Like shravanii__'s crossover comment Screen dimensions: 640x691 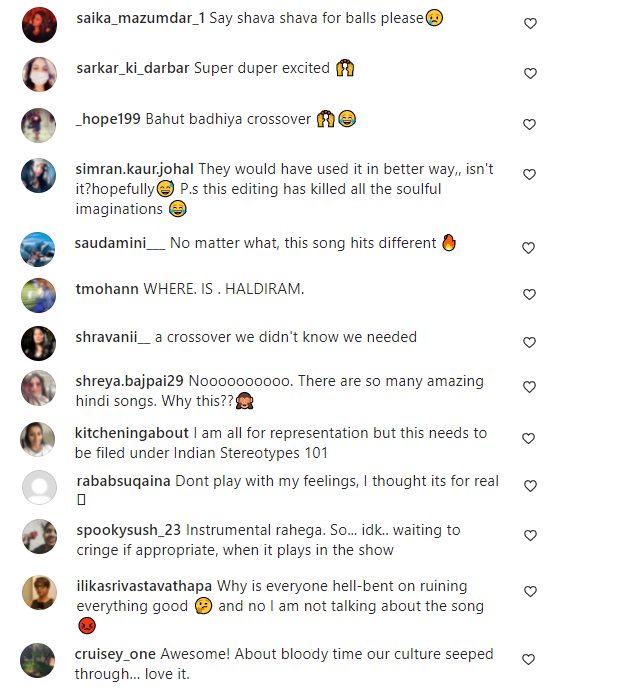point(531,342)
